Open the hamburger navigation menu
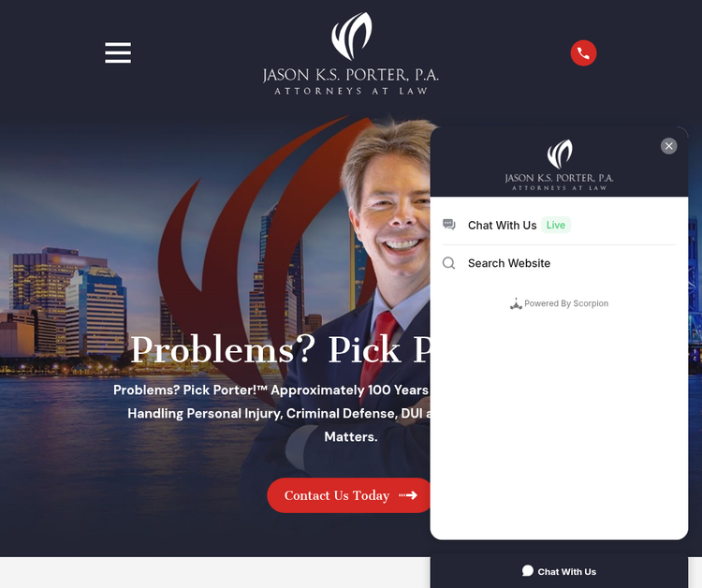 pyautogui.click(x=118, y=52)
